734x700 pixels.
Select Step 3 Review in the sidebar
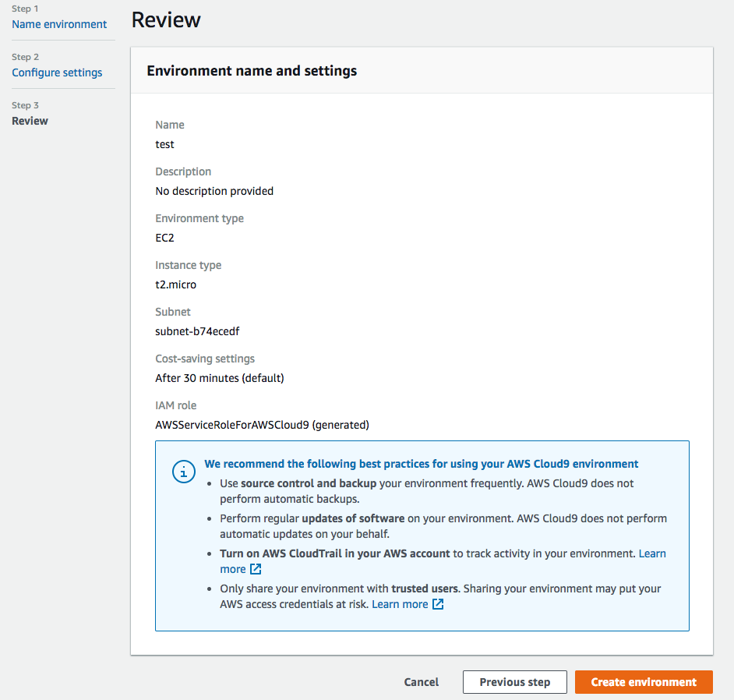point(30,120)
